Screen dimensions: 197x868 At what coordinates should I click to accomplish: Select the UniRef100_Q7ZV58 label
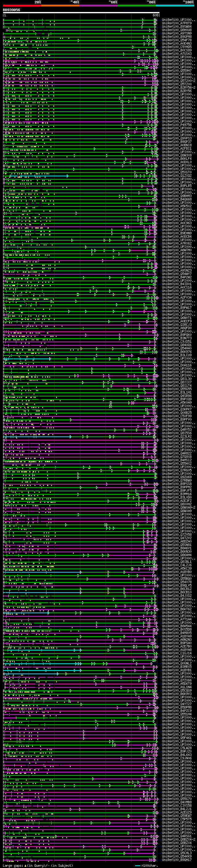177,535
